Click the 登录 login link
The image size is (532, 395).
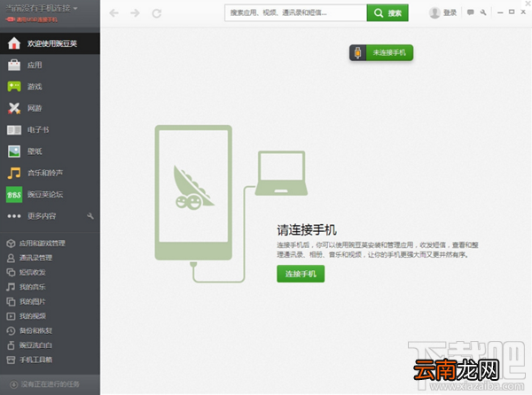coord(450,13)
